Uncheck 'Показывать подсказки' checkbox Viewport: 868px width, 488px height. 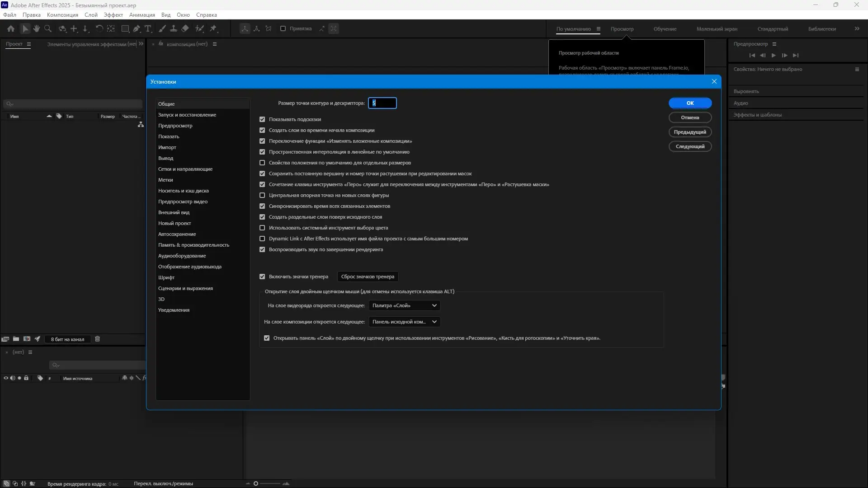click(262, 119)
